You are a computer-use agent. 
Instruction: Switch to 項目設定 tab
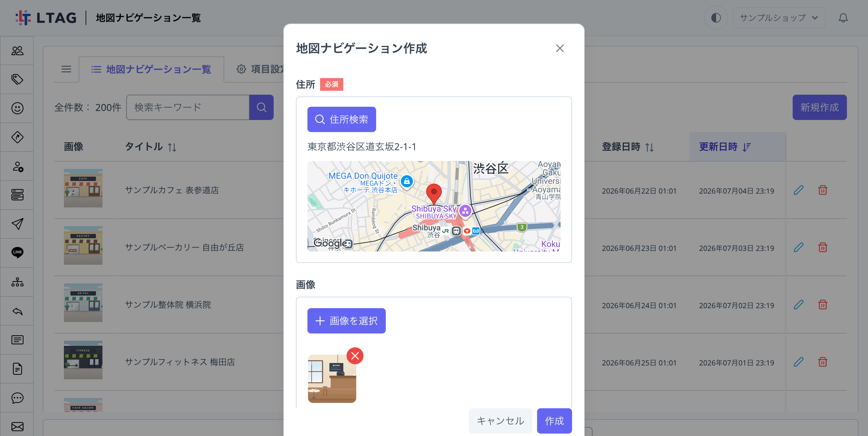(259, 69)
